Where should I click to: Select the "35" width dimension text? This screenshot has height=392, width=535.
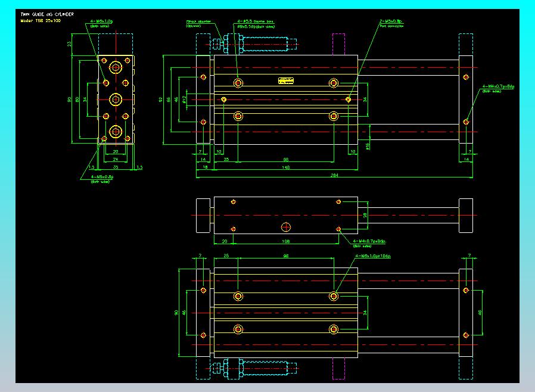coord(116,167)
